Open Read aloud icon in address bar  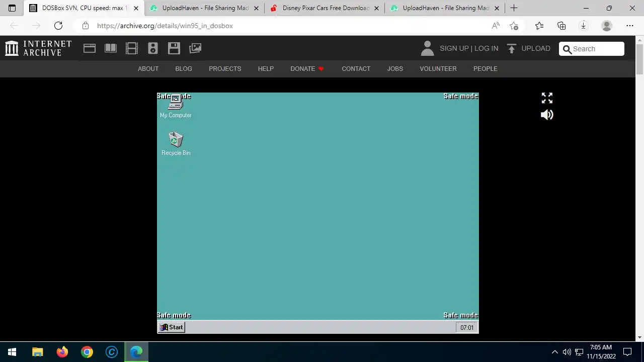(x=496, y=26)
